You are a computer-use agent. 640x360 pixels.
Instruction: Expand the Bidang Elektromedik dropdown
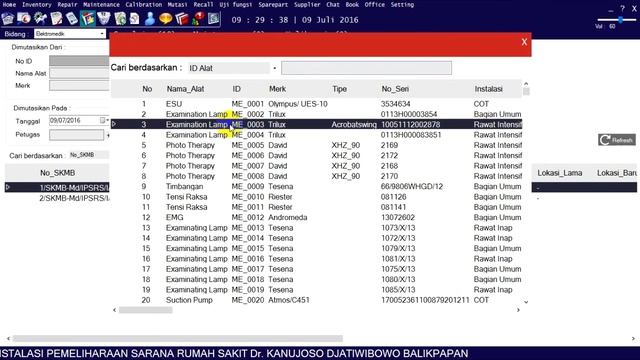pyautogui.click(x=102, y=34)
